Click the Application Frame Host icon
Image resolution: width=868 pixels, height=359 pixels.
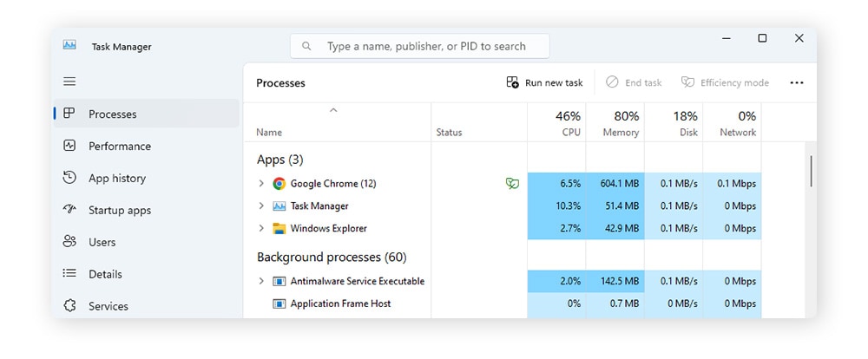click(x=279, y=304)
